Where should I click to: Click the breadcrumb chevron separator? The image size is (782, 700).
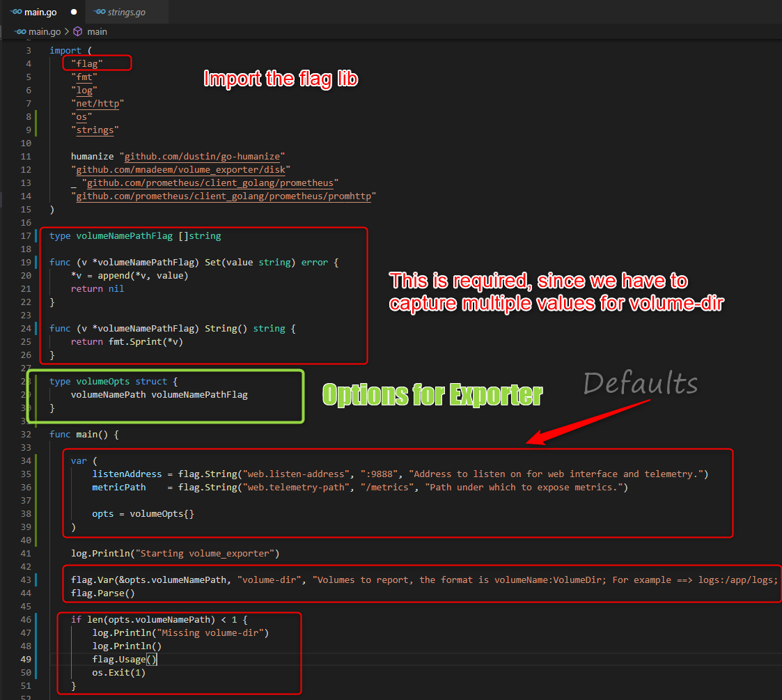tap(67, 31)
